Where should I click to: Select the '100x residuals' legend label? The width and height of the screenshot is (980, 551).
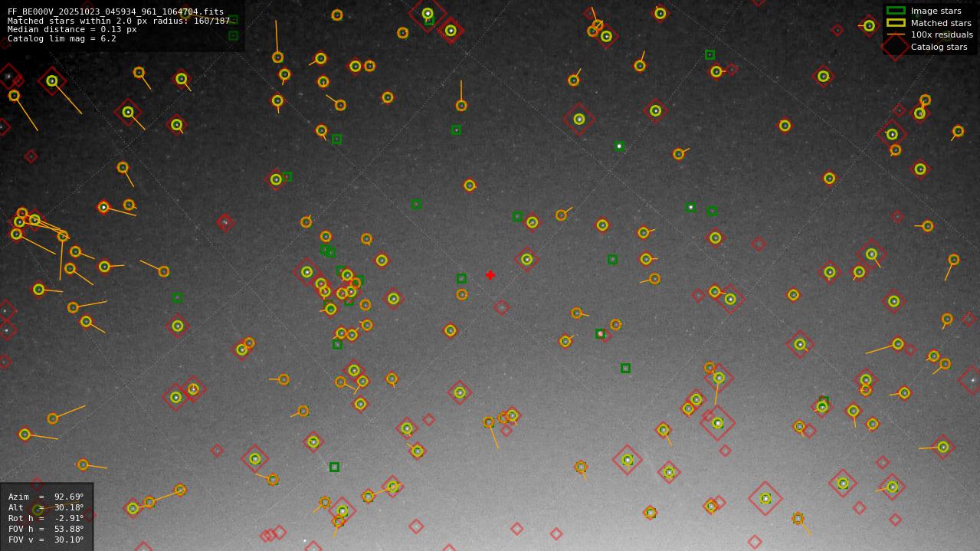click(x=942, y=34)
